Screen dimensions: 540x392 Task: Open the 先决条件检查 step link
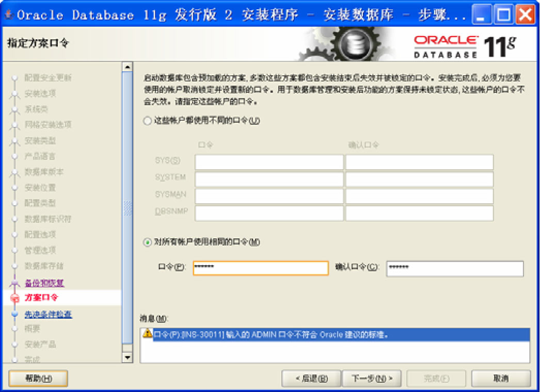(x=48, y=314)
